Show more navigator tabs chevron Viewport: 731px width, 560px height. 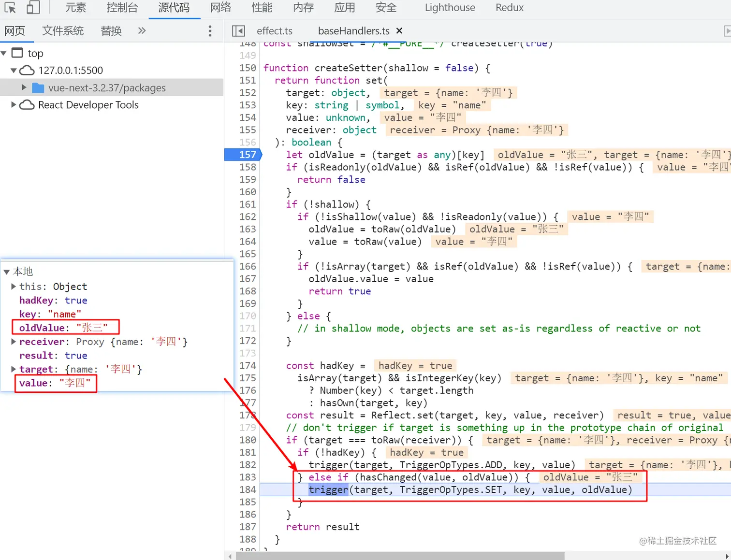pos(142,31)
